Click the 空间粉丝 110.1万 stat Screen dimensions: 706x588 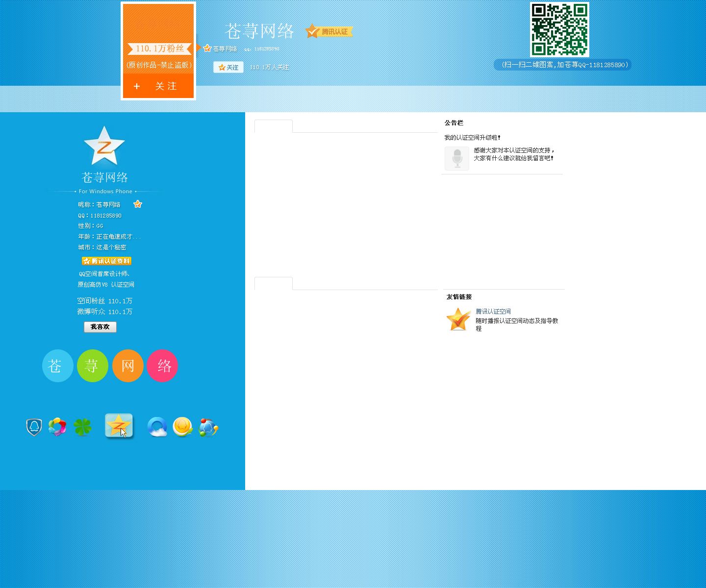point(105,301)
